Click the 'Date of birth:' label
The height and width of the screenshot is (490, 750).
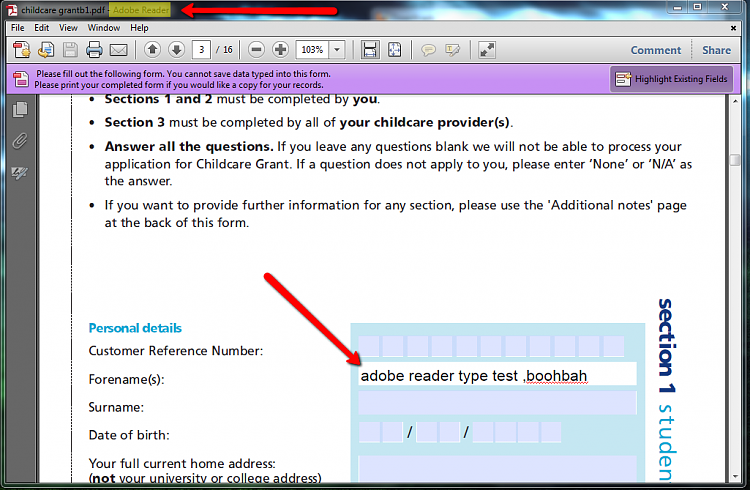(129, 435)
